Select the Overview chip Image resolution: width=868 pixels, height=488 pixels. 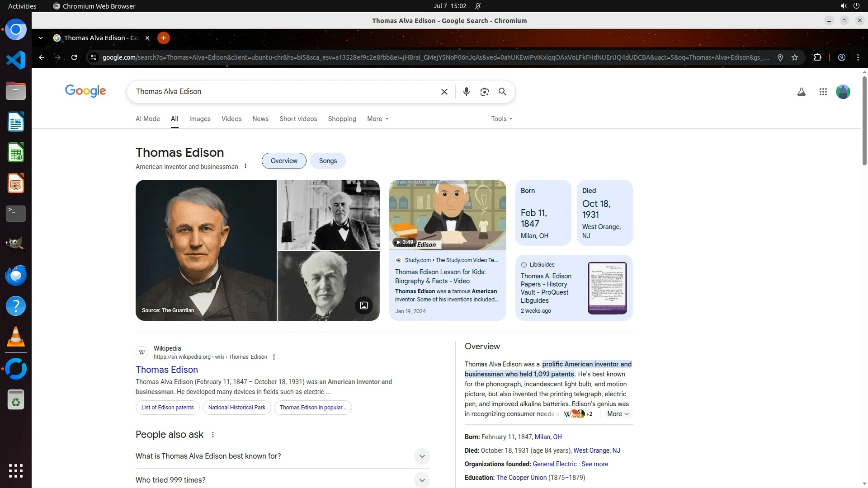pyautogui.click(x=284, y=161)
